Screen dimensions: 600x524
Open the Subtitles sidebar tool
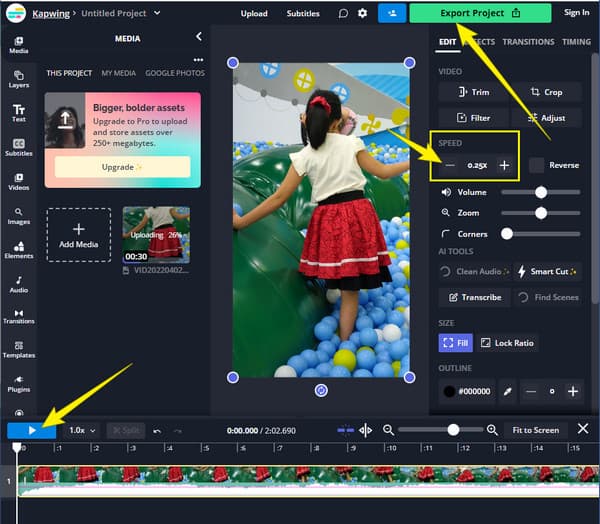point(18,147)
